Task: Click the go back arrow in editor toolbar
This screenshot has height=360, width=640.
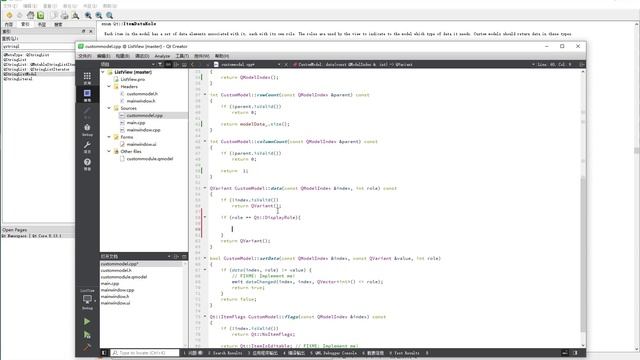Action: pos(193,64)
